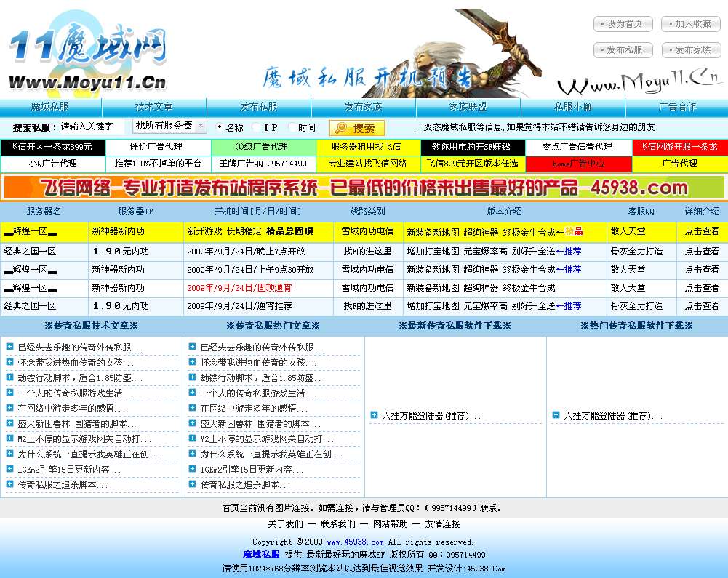Click the 设为首页 button
This screenshot has height=578, width=728.
624,23
